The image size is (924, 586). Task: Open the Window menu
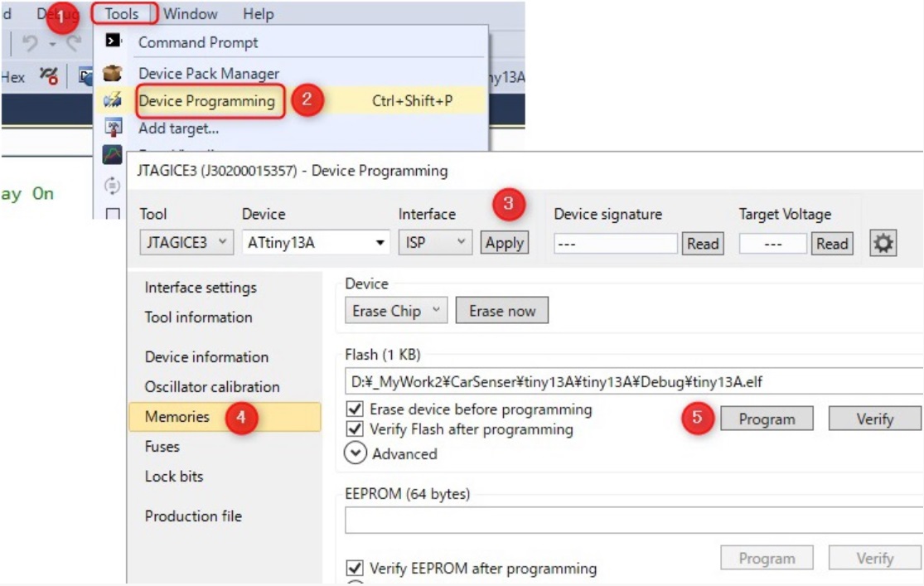tap(190, 14)
